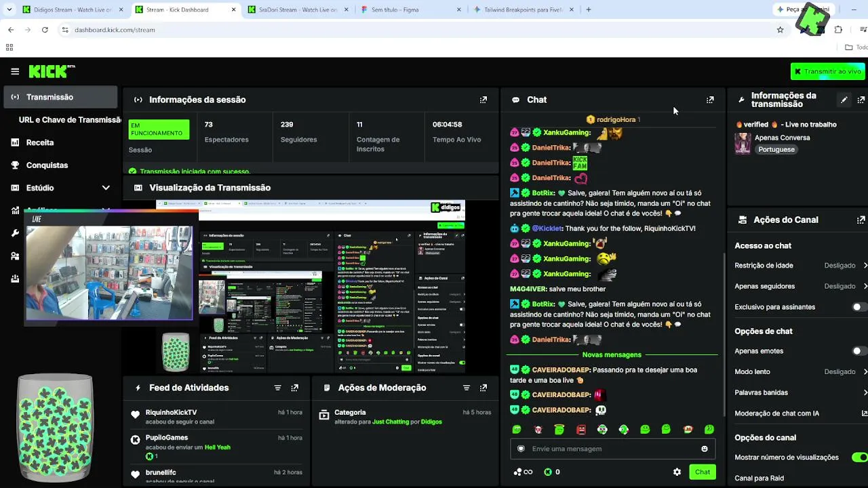Send message with the green Chat button
Screen dimensions: 868x488
[x=703, y=472]
